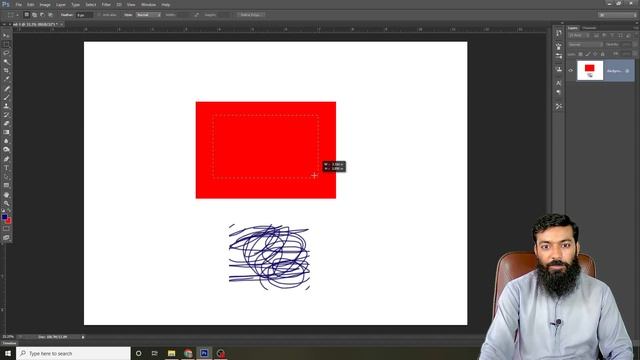The image size is (640, 360).
Task: Click Intersect with Selection mode icon
Action: [50, 15]
